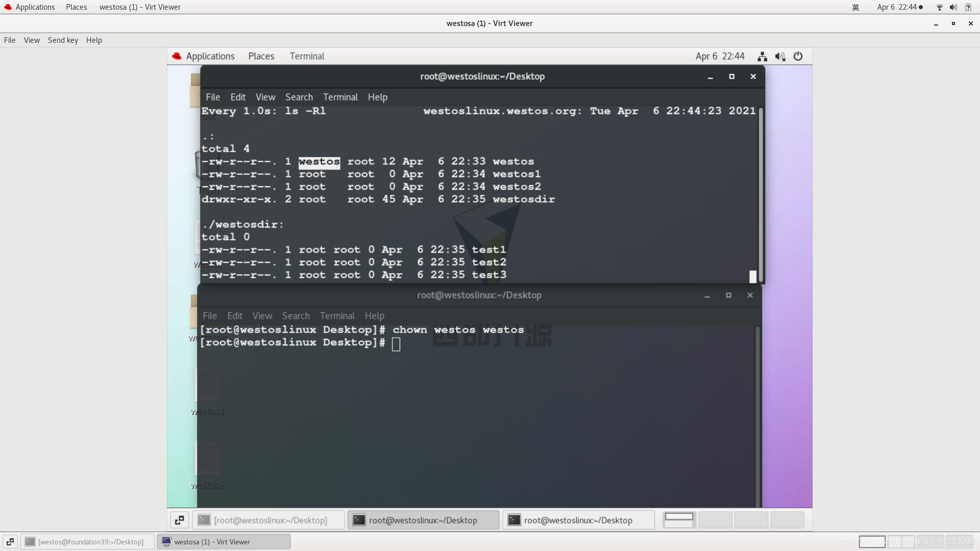Click the guest clock Apr 6 22:44
This screenshot has width=980, height=551.
coord(720,56)
